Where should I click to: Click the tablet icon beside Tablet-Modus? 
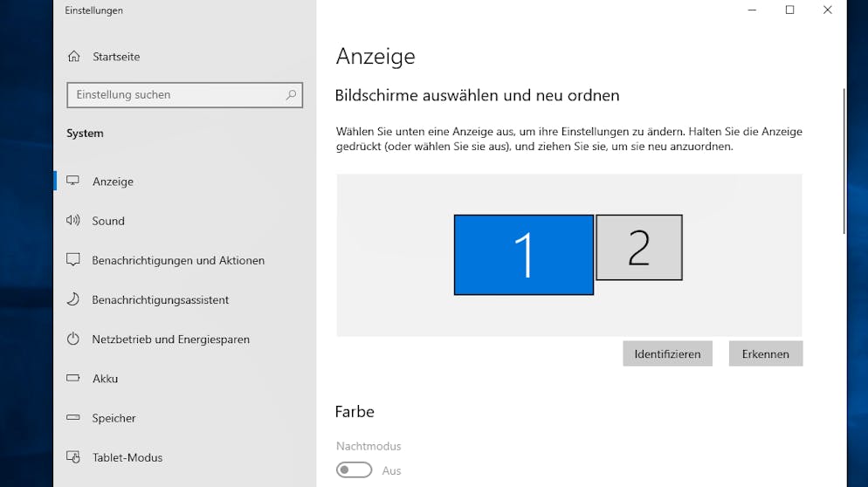[73, 457]
